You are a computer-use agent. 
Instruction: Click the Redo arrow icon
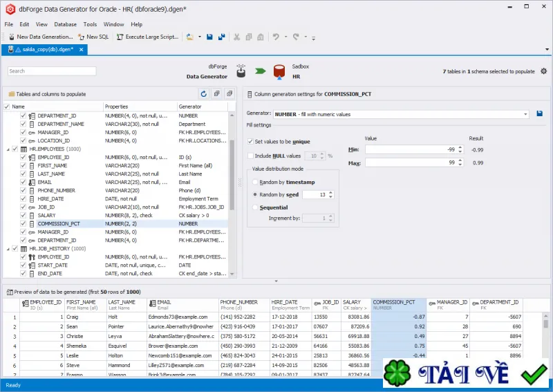click(296, 37)
